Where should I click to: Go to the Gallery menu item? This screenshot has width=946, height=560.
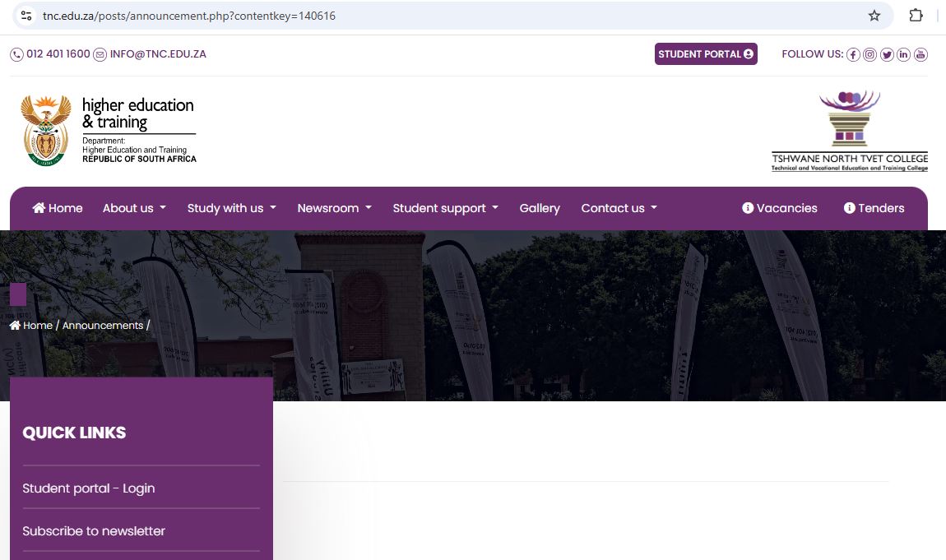(540, 208)
